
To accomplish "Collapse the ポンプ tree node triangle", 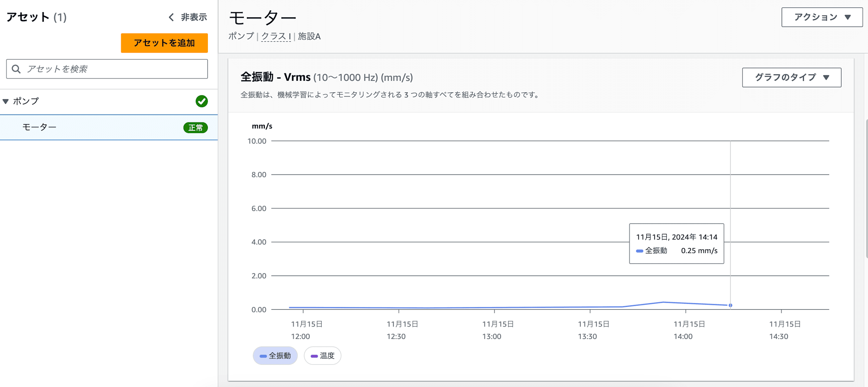I will pos(6,102).
